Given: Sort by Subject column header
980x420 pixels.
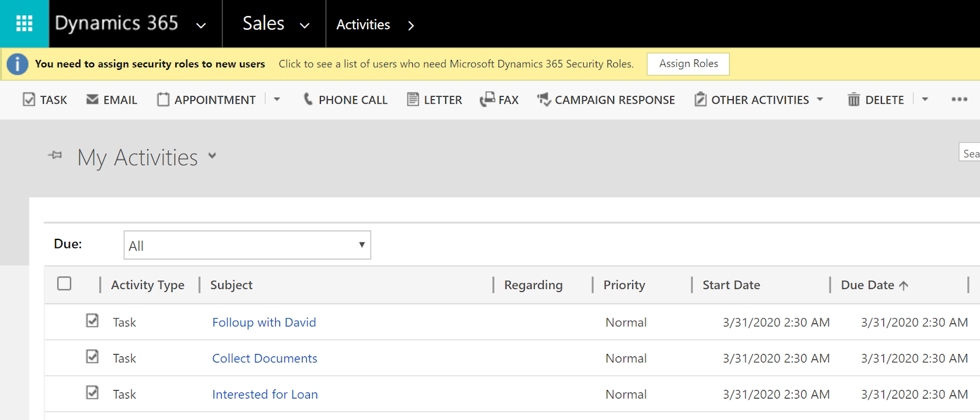Looking at the screenshot, I should 231,285.
